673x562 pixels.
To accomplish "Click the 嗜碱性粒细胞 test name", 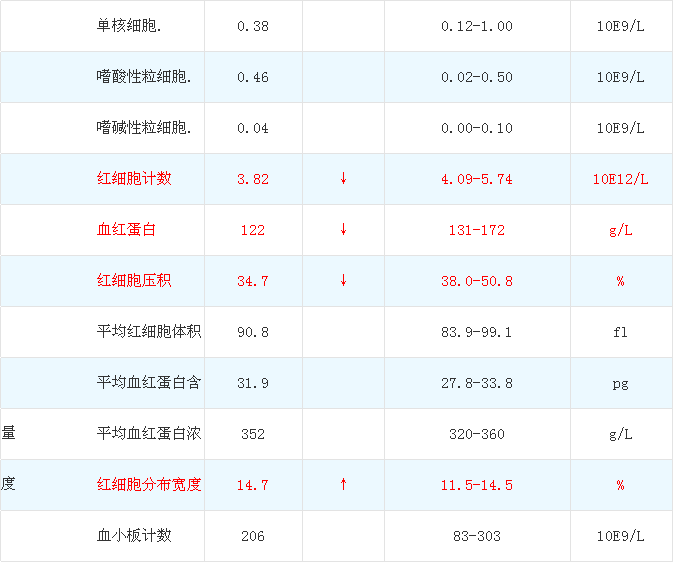I will point(144,128).
